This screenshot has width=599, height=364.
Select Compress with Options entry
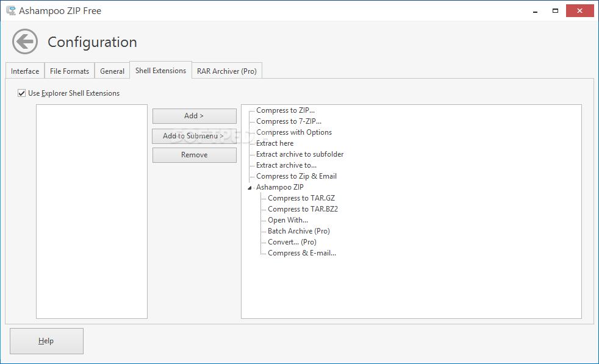294,132
